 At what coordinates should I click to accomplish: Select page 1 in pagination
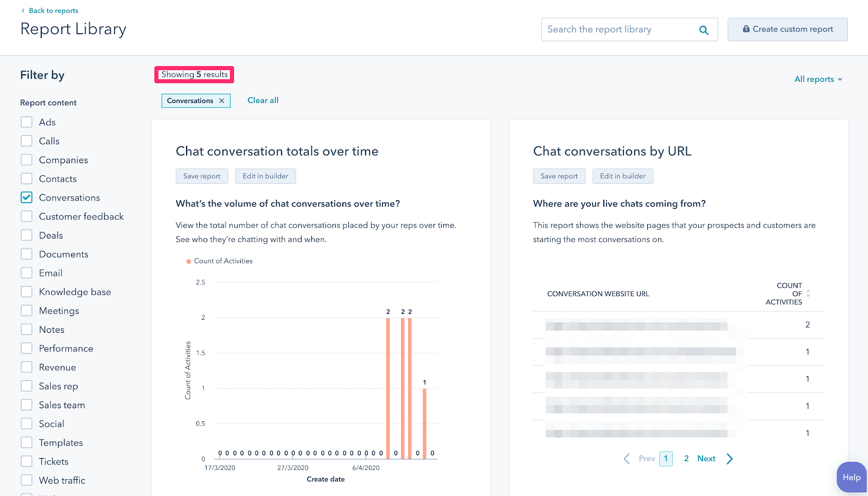[x=666, y=459]
